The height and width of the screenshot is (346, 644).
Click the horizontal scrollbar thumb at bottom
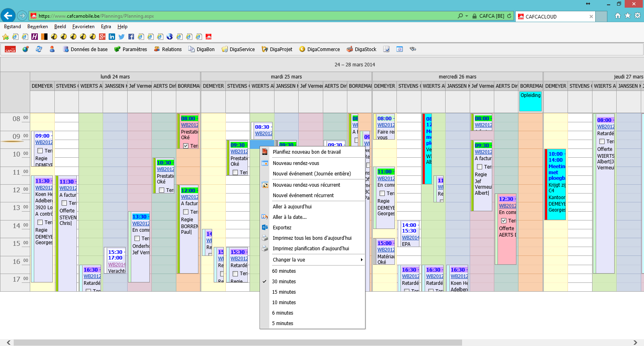point(237,343)
